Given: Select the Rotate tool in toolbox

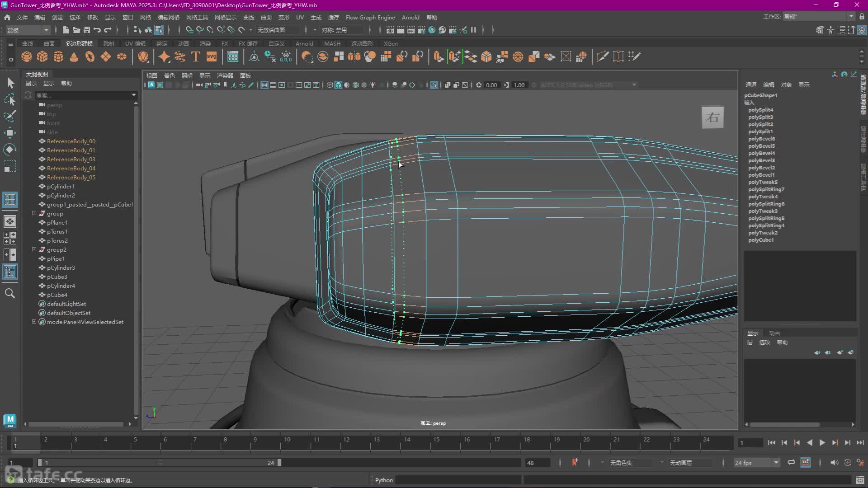Looking at the screenshot, I should 10,150.
